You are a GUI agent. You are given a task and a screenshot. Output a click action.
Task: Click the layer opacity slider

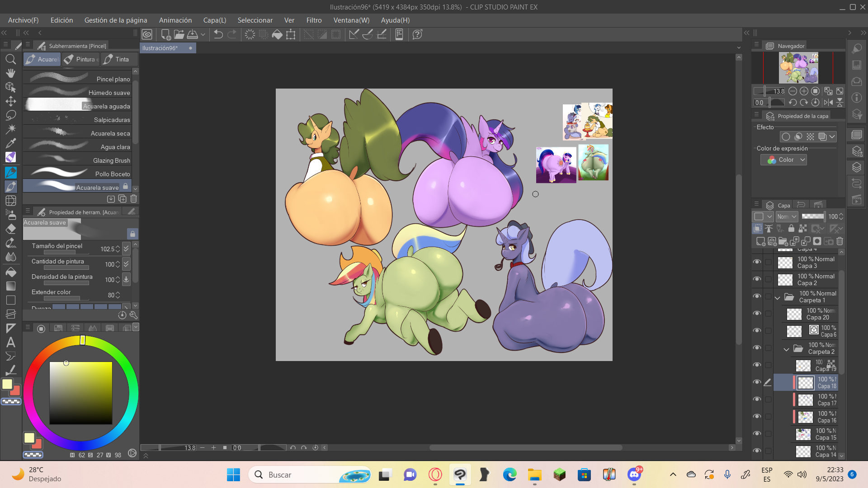(813, 216)
